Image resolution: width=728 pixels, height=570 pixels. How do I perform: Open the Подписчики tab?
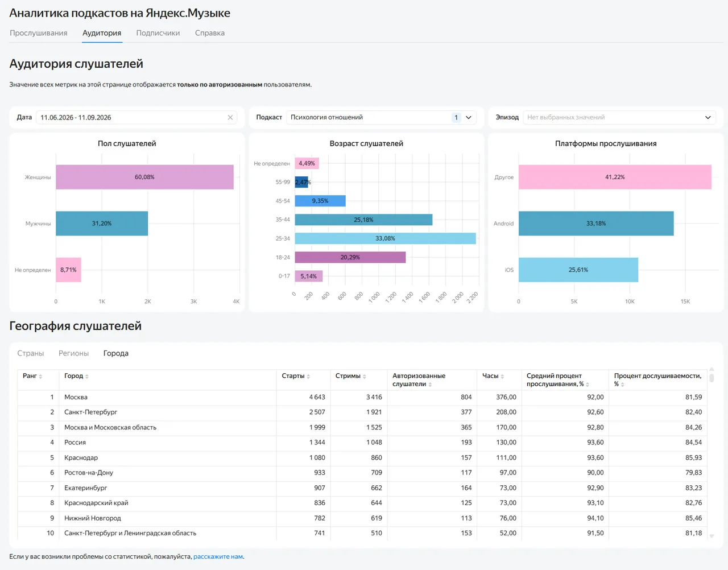[158, 33]
